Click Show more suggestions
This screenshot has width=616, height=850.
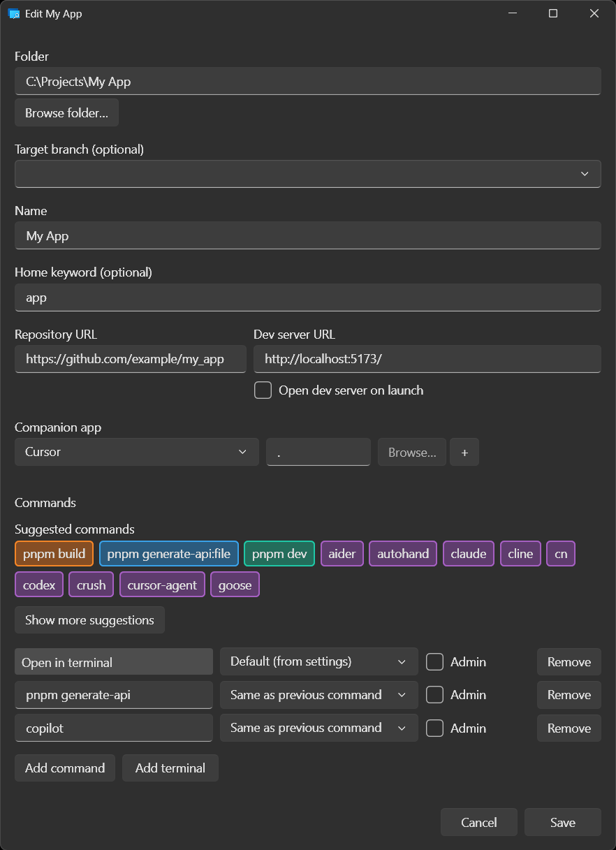(x=89, y=620)
